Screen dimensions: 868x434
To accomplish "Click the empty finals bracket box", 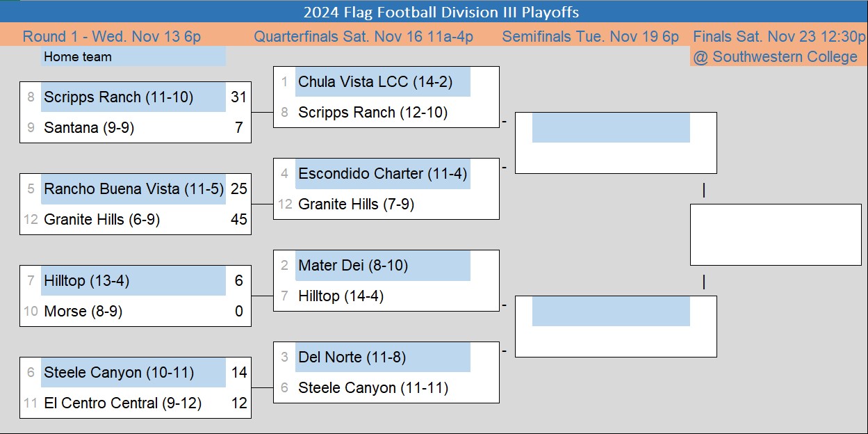I will (x=775, y=234).
